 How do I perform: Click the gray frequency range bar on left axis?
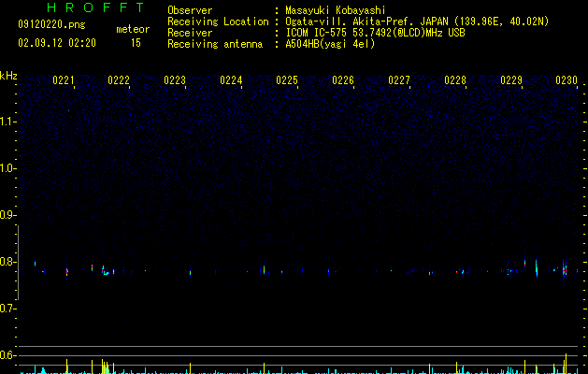(x=18, y=262)
